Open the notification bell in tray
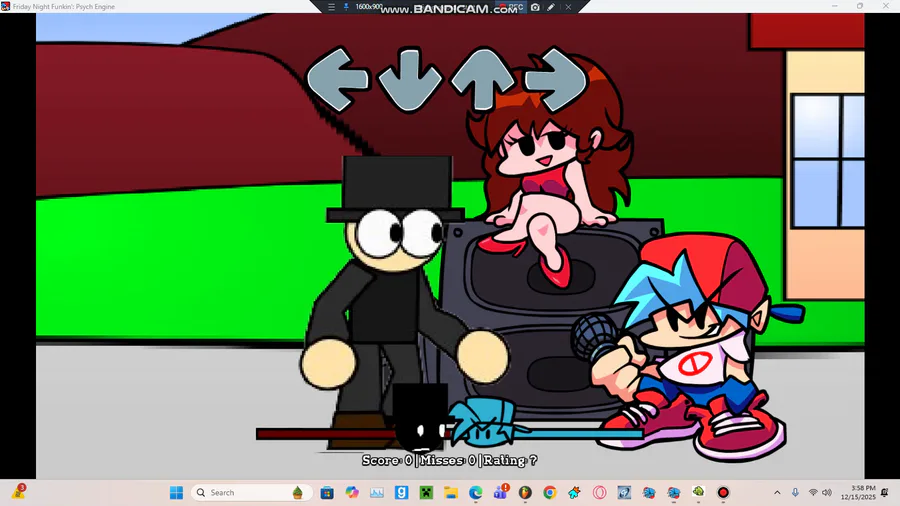900x506 pixels. (x=885, y=492)
